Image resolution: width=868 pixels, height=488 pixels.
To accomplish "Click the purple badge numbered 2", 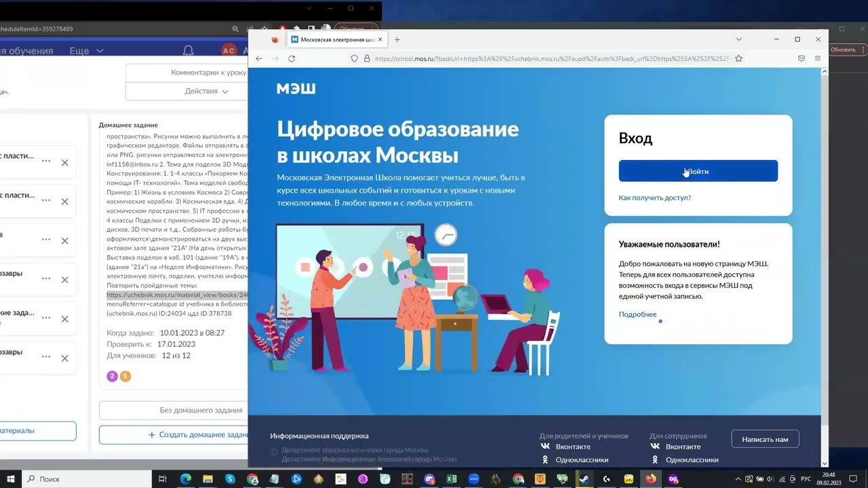I will (x=113, y=376).
